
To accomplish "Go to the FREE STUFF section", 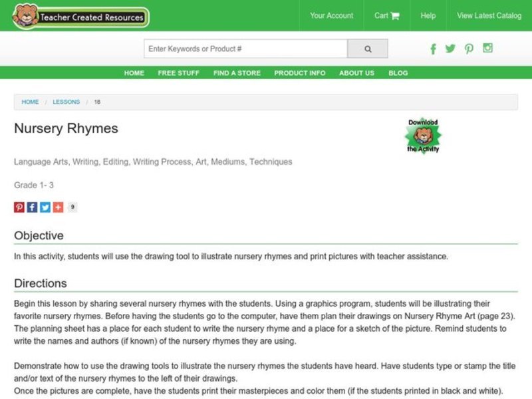I will click(x=178, y=73).
